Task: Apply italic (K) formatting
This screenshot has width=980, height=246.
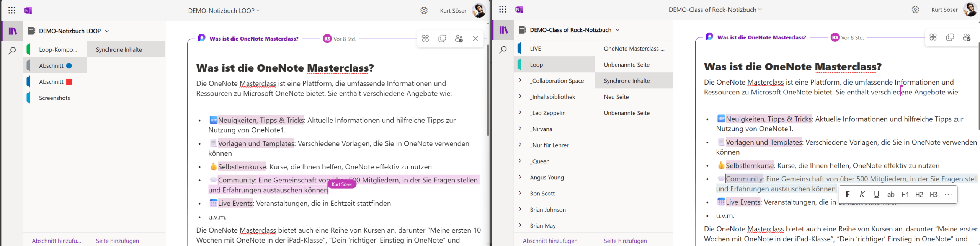Action: pos(862,194)
